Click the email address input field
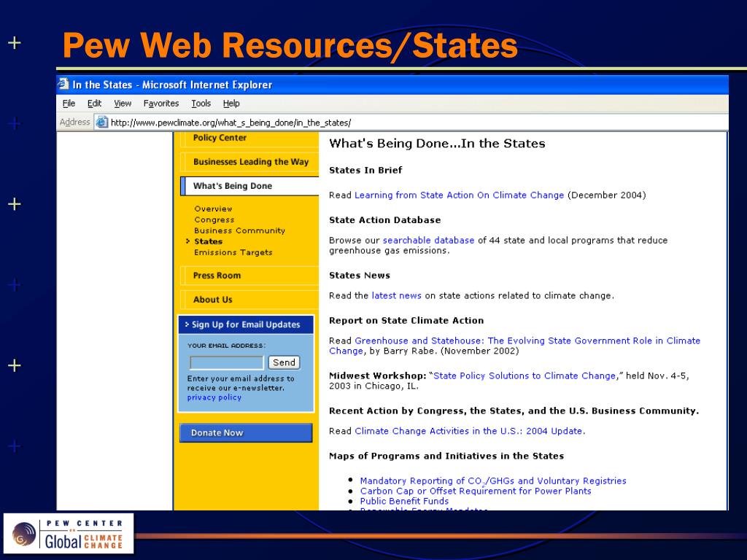 click(x=226, y=363)
